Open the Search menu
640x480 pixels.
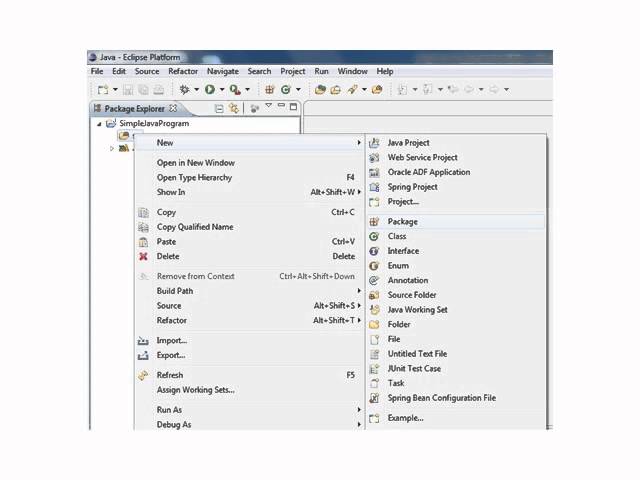[259, 71]
